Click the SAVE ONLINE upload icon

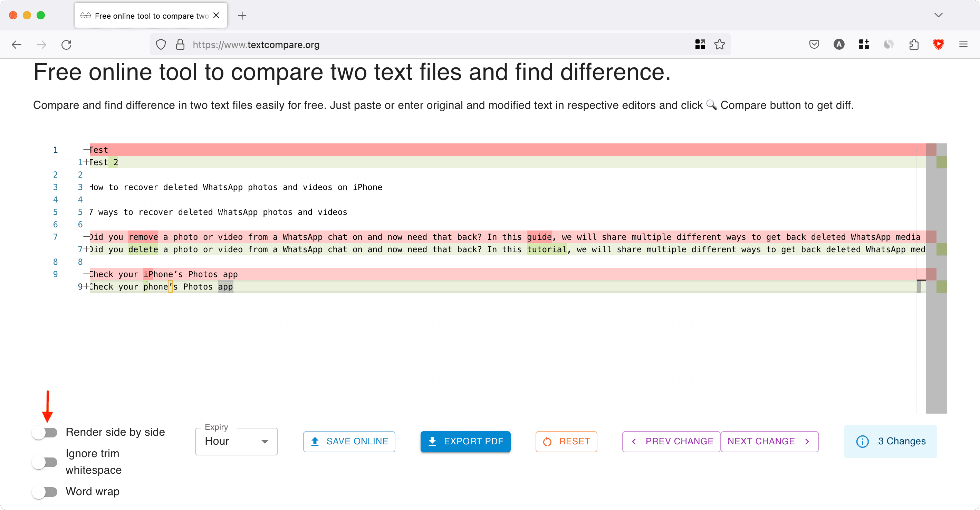[x=315, y=442]
